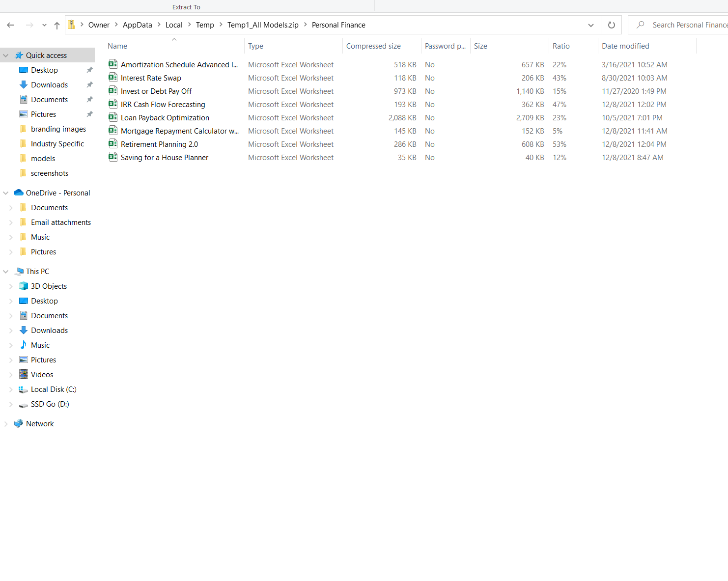The height and width of the screenshot is (581, 728).
Task: Click the Back navigation arrow
Action: [x=11, y=25]
